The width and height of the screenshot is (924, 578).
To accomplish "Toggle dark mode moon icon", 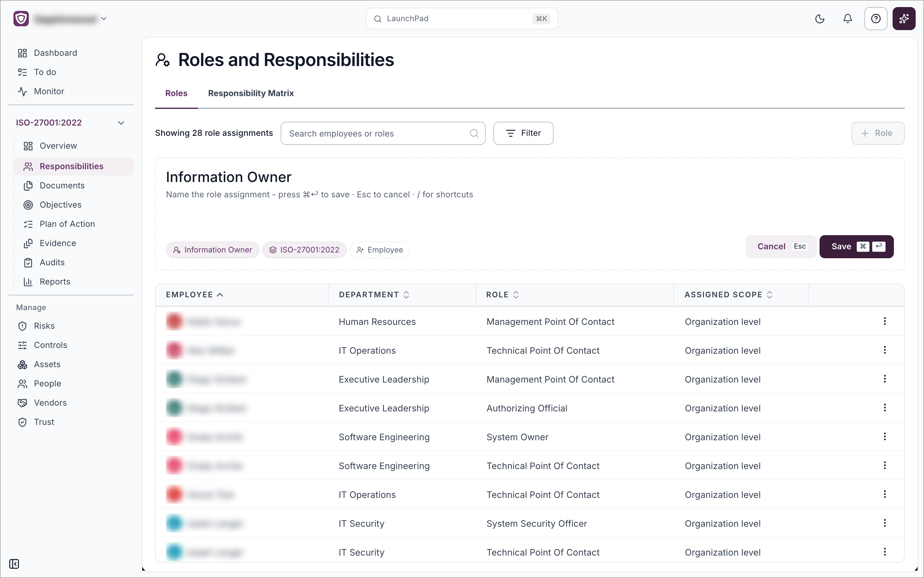I will pos(820,19).
